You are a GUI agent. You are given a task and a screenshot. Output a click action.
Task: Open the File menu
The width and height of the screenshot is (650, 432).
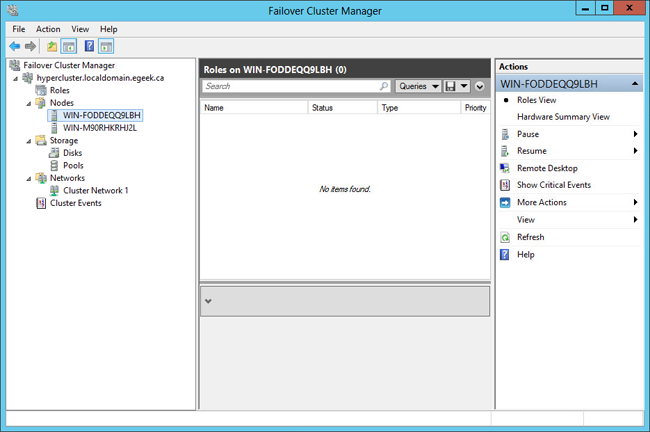19,29
